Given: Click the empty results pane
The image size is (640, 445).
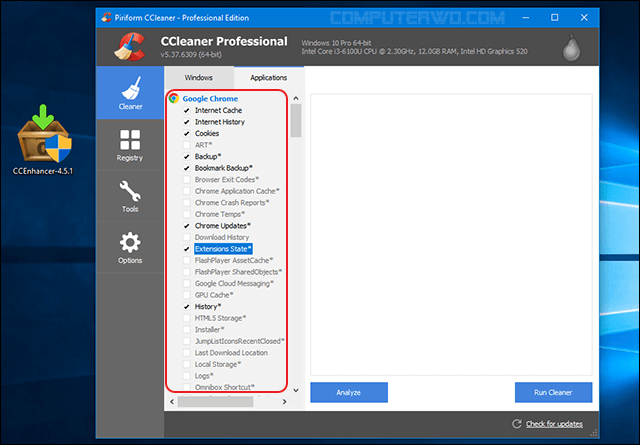Looking at the screenshot, I should point(451,235).
